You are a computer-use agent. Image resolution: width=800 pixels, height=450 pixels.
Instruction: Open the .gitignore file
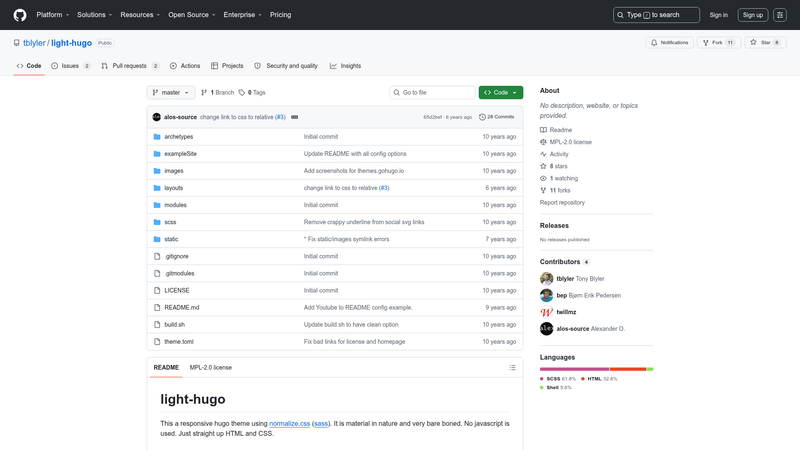(x=177, y=256)
